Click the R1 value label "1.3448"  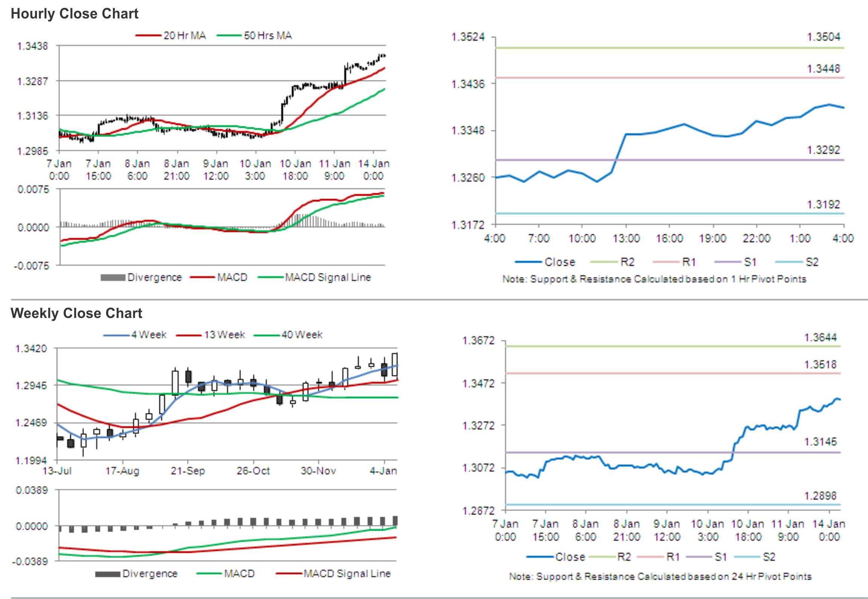(x=823, y=69)
